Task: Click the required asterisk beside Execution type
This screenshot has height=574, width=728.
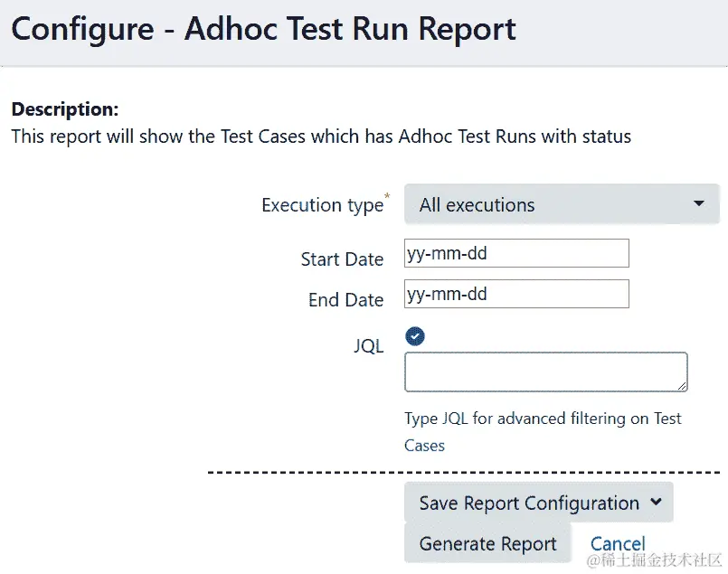Action: tap(388, 195)
